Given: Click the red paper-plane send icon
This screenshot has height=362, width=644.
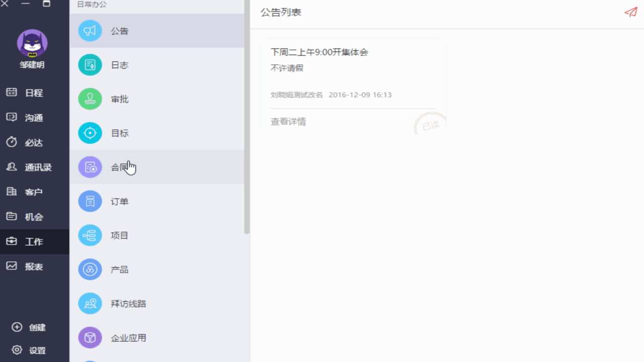Looking at the screenshot, I should coord(631,13).
